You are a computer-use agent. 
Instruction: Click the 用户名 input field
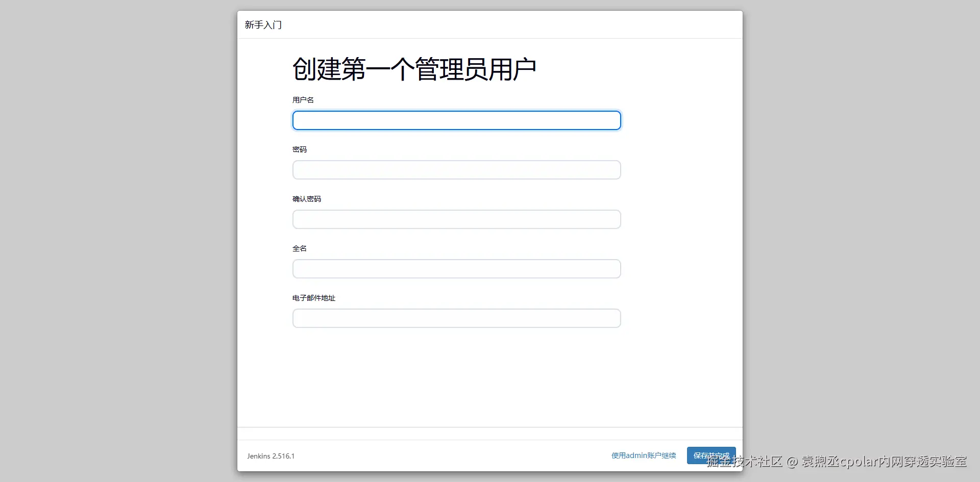[456, 120]
